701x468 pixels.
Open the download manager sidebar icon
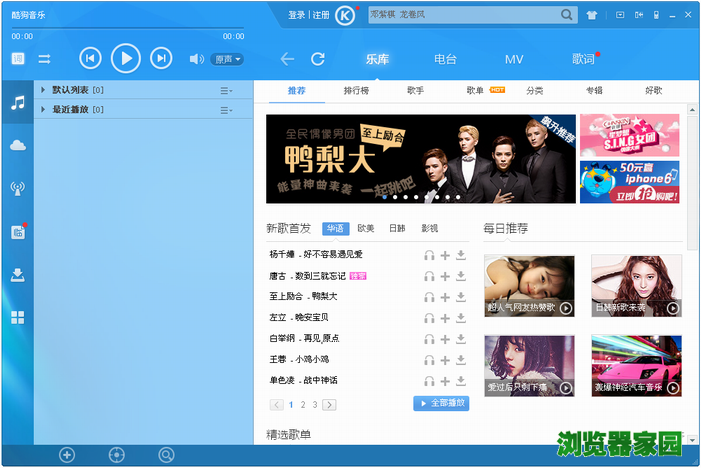pyautogui.click(x=17, y=275)
